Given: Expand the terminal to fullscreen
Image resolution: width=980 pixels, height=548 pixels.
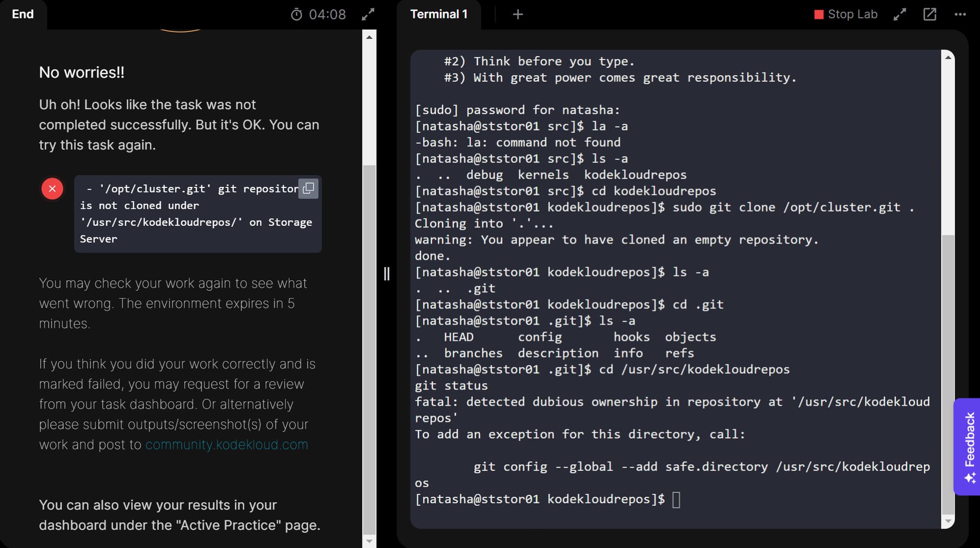Looking at the screenshot, I should (x=900, y=14).
